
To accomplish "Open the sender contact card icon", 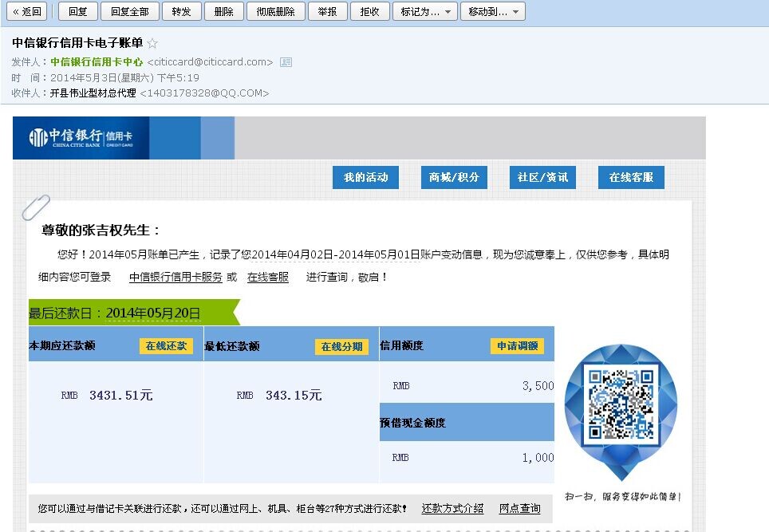I will pyautogui.click(x=286, y=62).
